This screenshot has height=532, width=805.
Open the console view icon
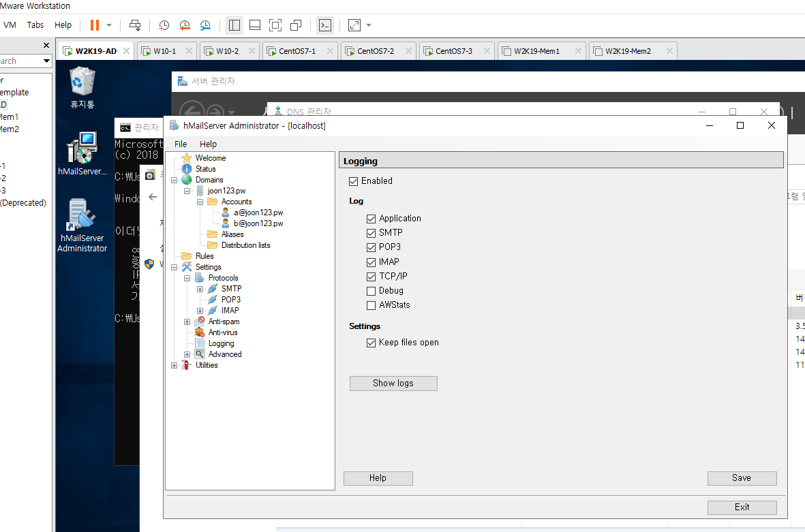(x=325, y=25)
